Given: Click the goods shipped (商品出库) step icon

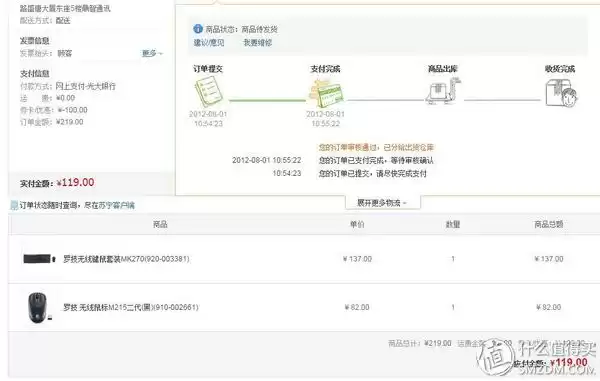Looking at the screenshot, I should (443, 91).
